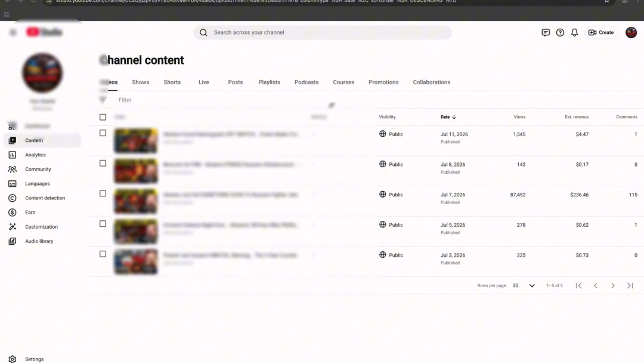
Task: Select checkbox for Jul 11, 2026 video
Action: pyautogui.click(x=103, y=133)
